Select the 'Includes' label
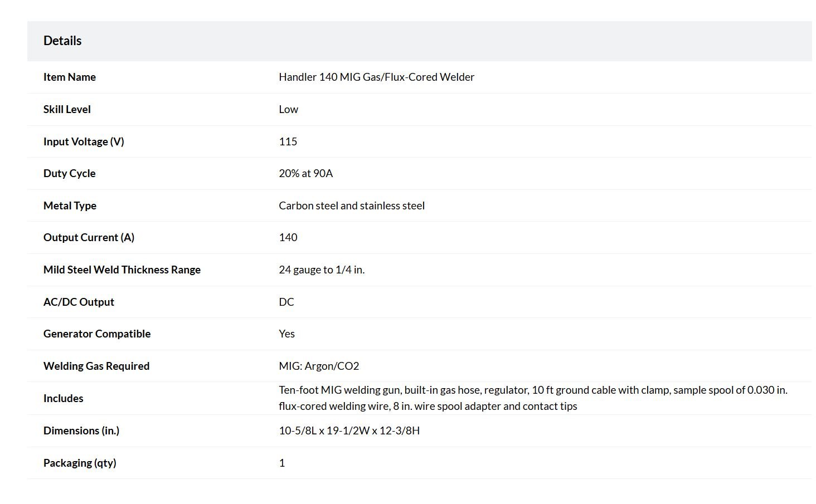 coord(63,398)
